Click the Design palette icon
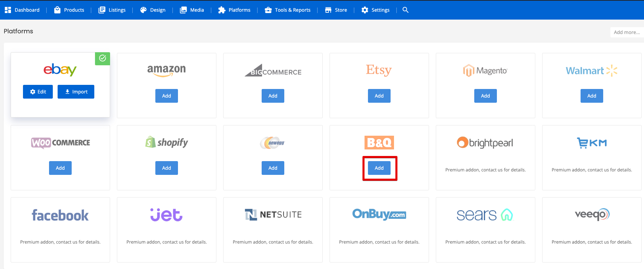The height and width of the screenshot is (269, 644). [143, 10]
